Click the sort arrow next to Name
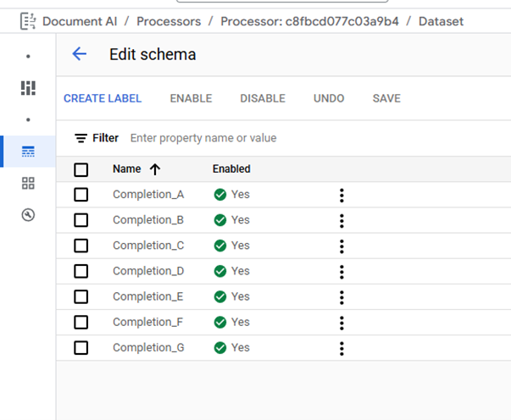This screenshot has width=511, height=420. click(x=155, y=169)
